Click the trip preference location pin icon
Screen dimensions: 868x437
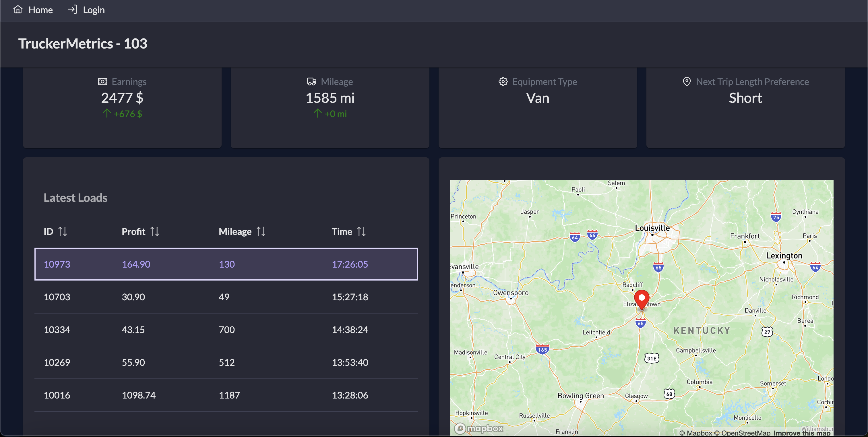point(686,82)
